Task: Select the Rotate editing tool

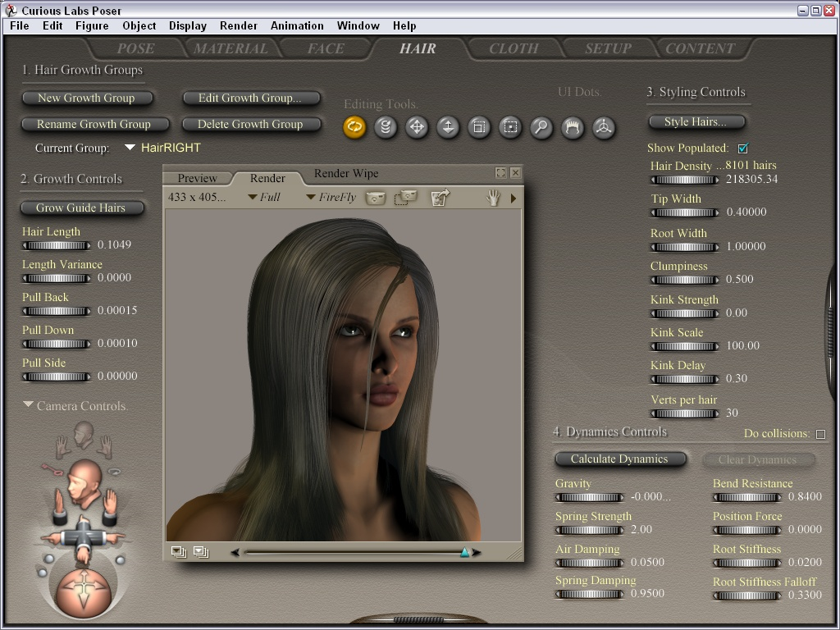Action: [x=354, y=127]
